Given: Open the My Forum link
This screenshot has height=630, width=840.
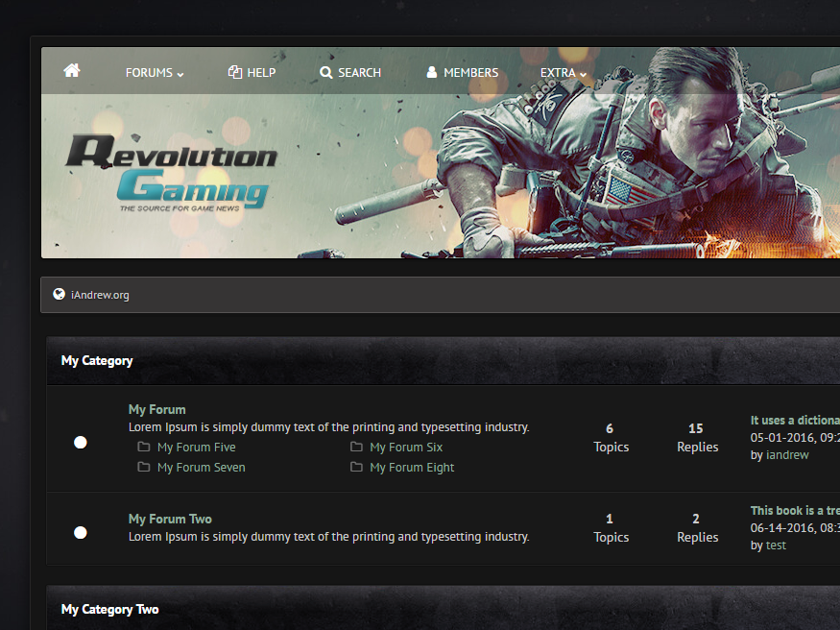Looking at the screenshot, I should click(x=156, y=408).
